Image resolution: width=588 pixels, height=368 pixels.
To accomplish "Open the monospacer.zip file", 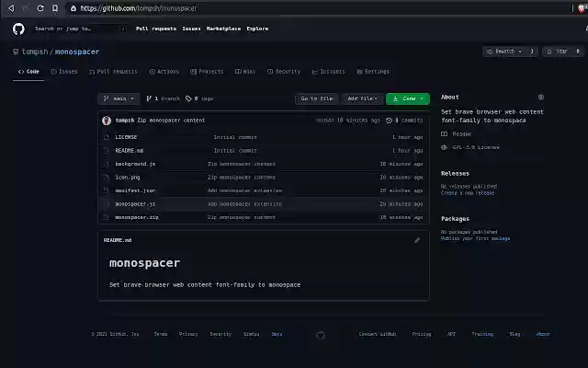I will [x=137, y=217].
